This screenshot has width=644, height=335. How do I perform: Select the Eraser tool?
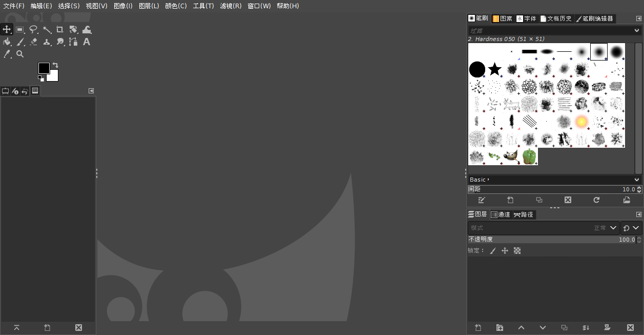pyautogui.click(x=33, y=42)
